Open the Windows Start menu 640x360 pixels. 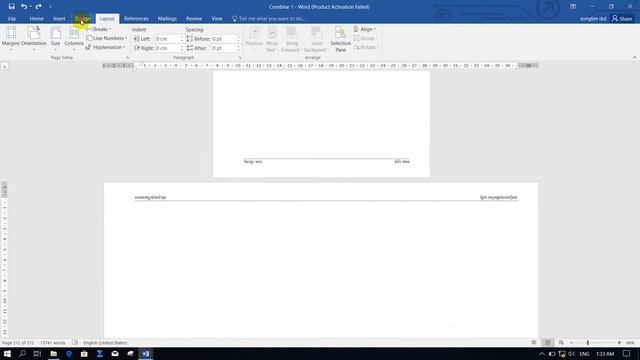[x=7, y=353]
